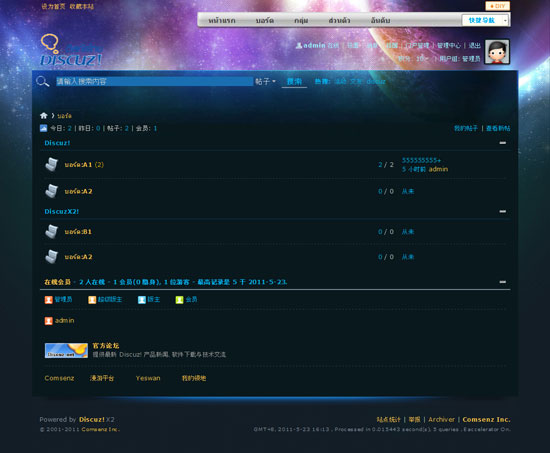Open the Comsenz Inc. footer link

point(486,419)
